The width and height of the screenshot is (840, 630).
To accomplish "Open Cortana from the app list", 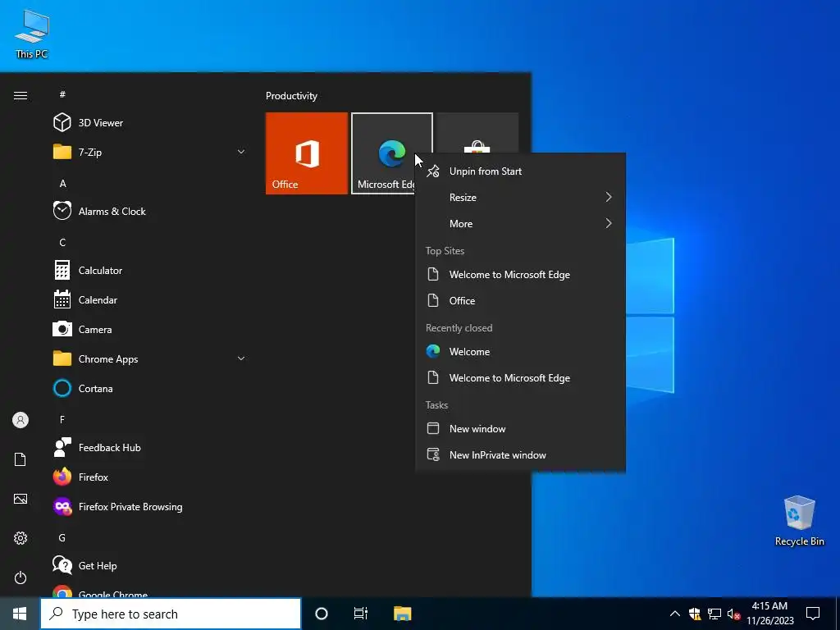I will pos(150,388).
